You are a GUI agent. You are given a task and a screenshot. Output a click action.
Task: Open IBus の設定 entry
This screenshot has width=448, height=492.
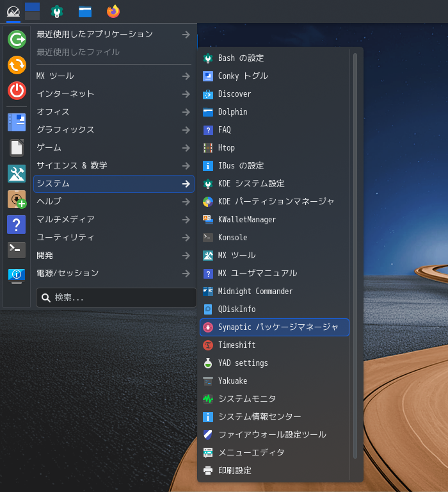click(x=275, y=166)
